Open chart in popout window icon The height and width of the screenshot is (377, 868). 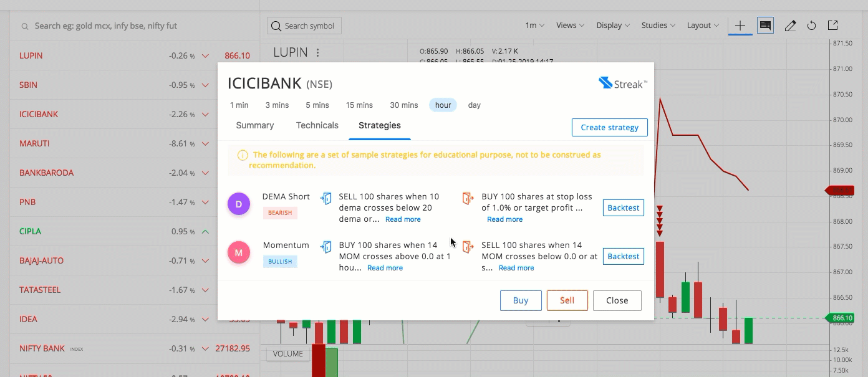point(832,26)
